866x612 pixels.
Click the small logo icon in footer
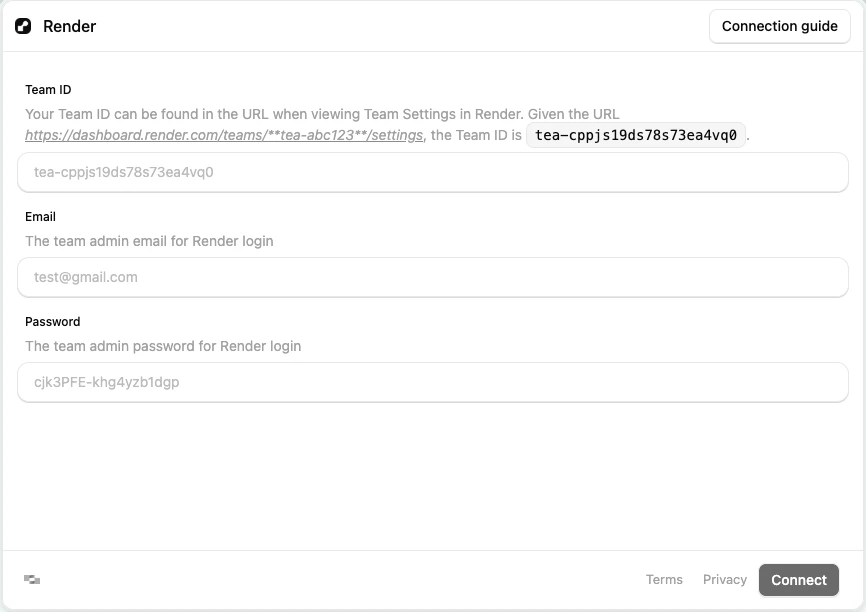32,579
